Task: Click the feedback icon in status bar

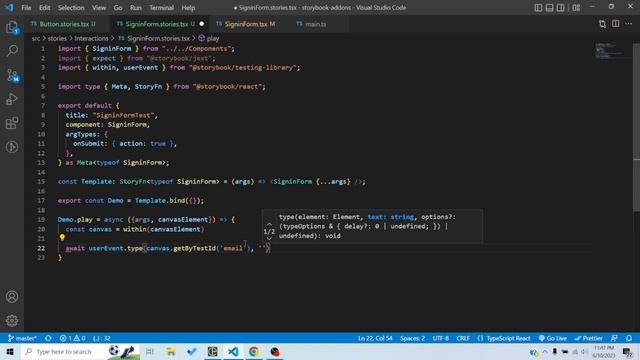Action: click(x=614, y=338)
